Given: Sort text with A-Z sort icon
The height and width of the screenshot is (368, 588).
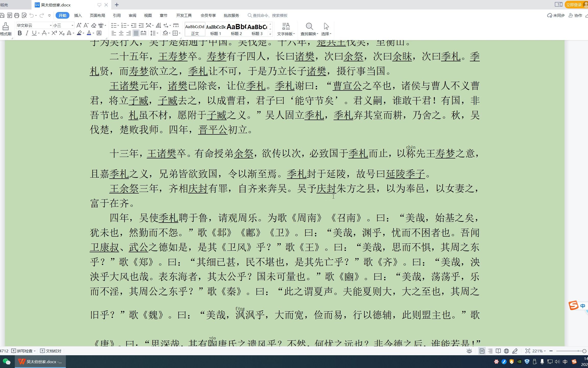Looking at the screenshot, I should point(158,25).
